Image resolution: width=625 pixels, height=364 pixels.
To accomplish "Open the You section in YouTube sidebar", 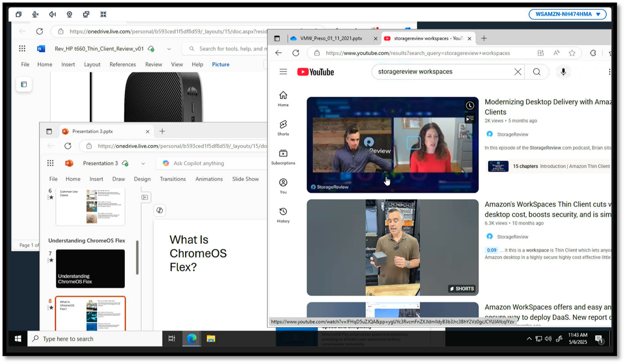I will click(x=283, y=186).
